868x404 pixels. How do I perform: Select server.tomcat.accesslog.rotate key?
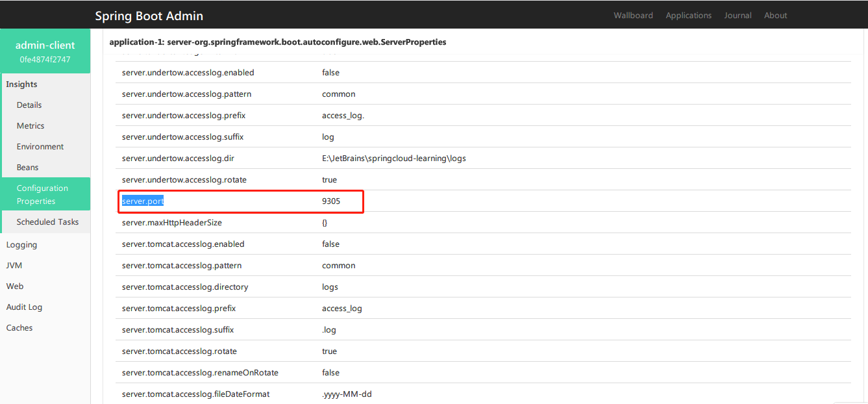[179, 351]
